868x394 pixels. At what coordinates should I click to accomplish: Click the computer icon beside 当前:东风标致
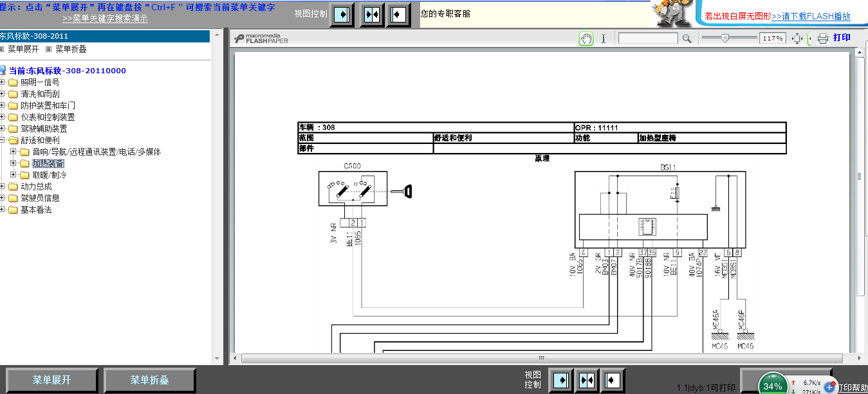click(x=3, y=71)
